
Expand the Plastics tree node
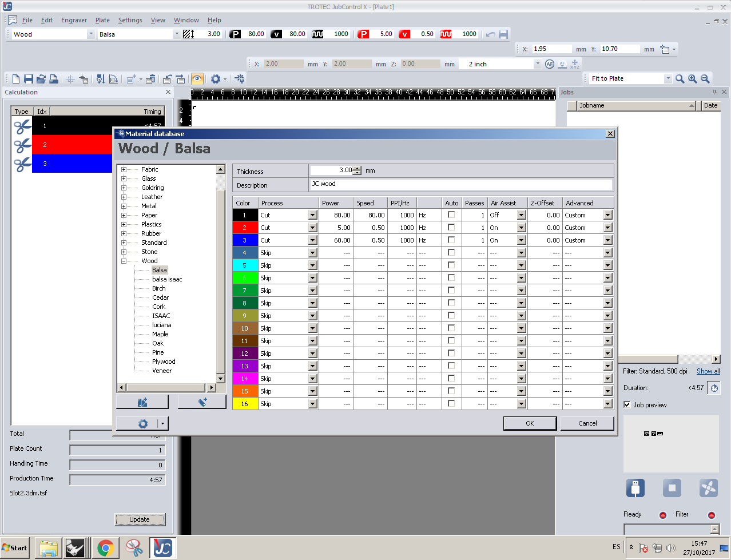124,224
